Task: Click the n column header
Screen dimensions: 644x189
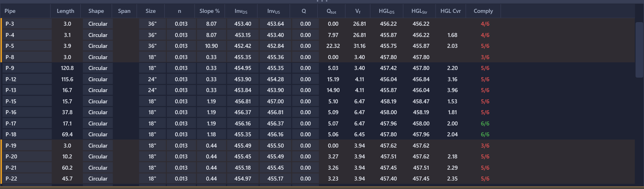Action: coord(180,11)
